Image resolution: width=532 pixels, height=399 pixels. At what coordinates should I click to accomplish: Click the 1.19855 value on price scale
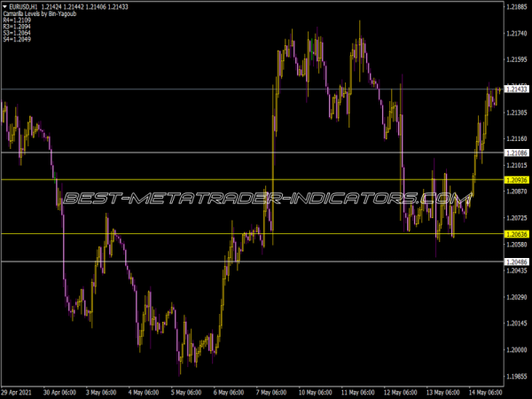pos(516,375)
